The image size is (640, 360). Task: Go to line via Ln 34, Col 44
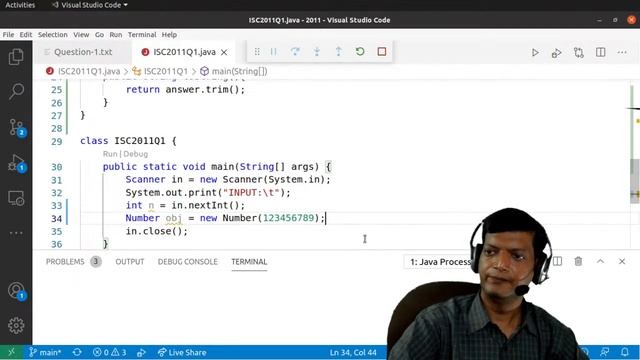click(353, 352)
